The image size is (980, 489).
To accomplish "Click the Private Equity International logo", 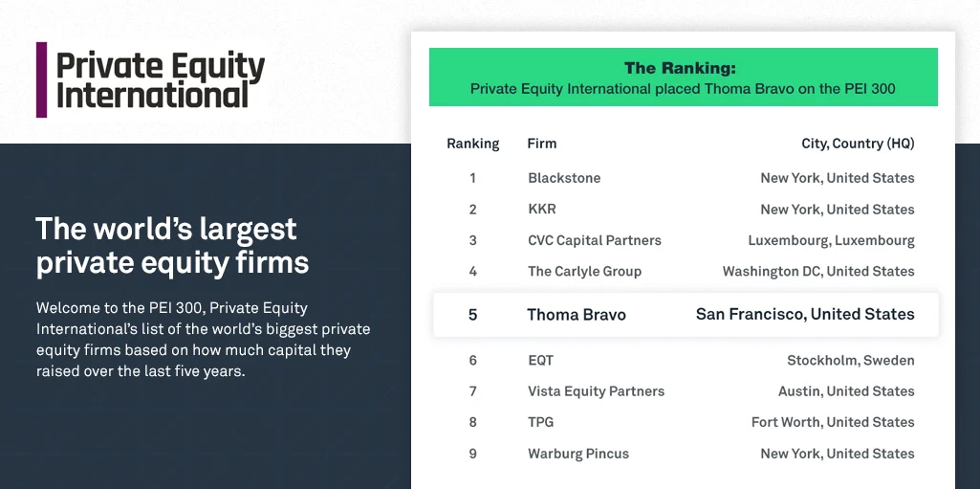I will pyautogui.click(x=151, y=80).
